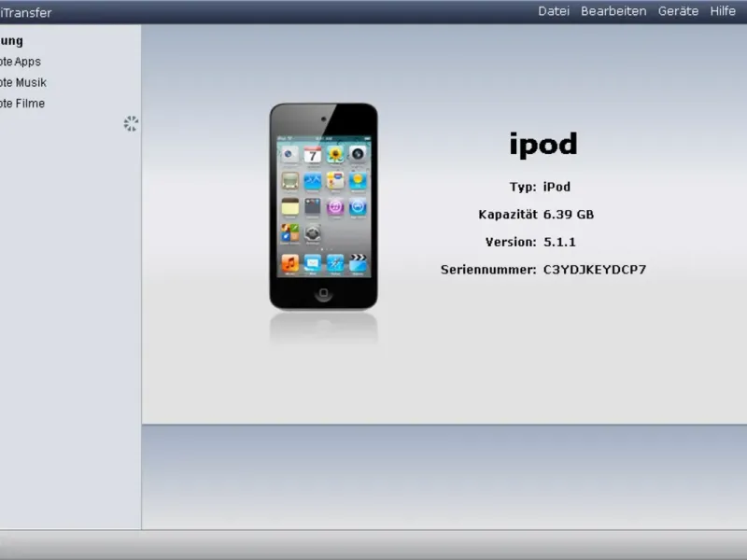Click the large 'ipod' device name heading
This screenshot has width=747, height=560.
543,145
